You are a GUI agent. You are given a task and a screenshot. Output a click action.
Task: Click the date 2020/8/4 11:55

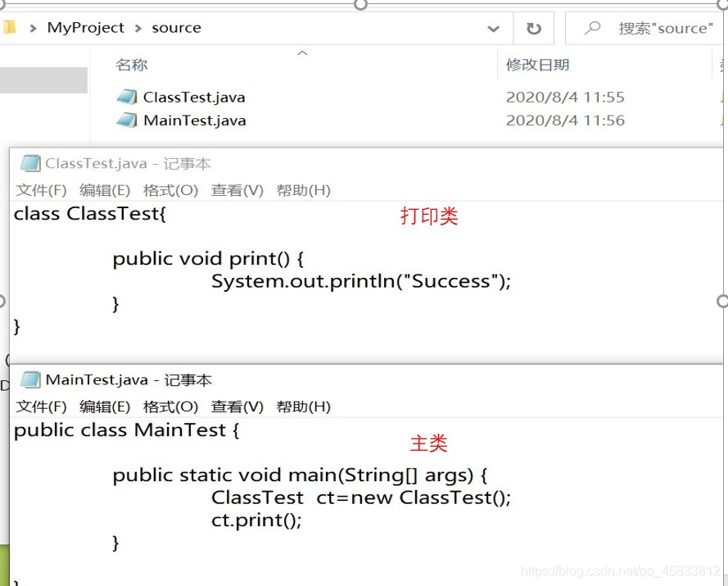(x=565, y=98)
